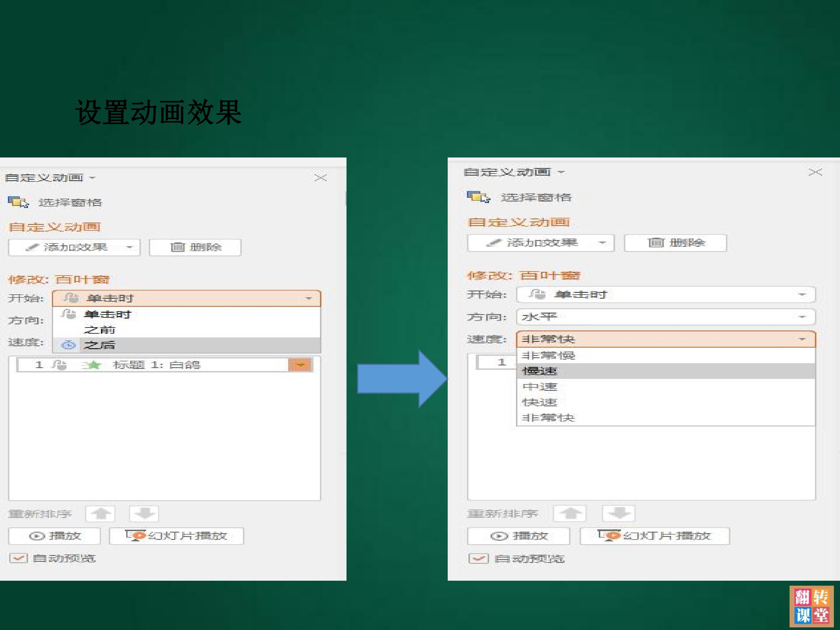The image size is (840, 630).
Task: Click 播放 button in right panel
Action: point(519,536)
